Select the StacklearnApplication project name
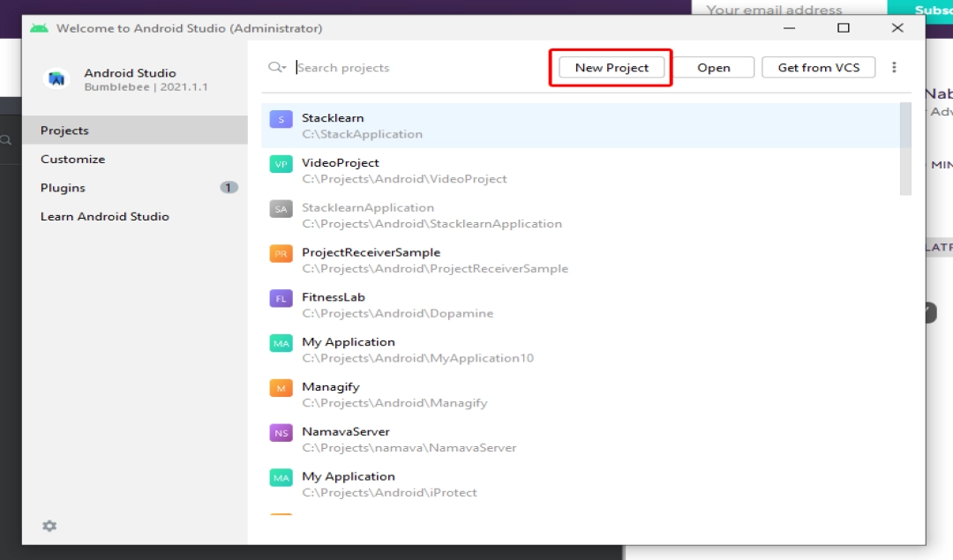Image resolution: width=953 pixels, height=560 pixels. tap(368, 208)
